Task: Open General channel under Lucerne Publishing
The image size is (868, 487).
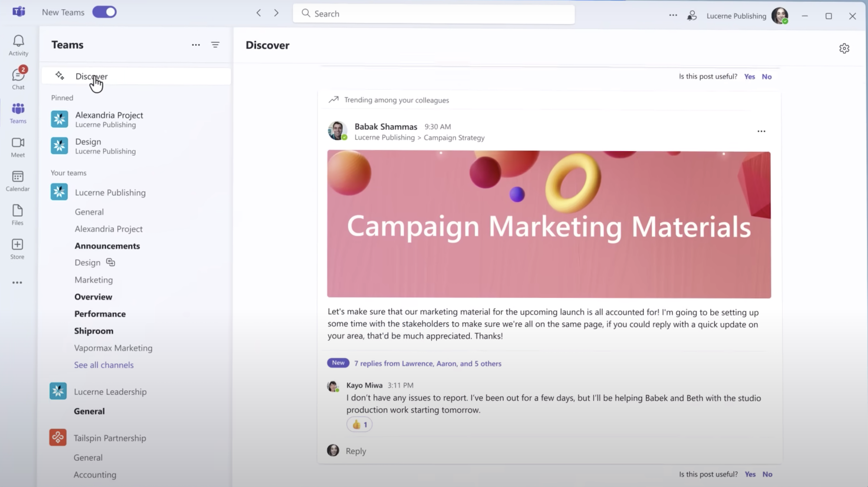Action: (x=89, y=212)
